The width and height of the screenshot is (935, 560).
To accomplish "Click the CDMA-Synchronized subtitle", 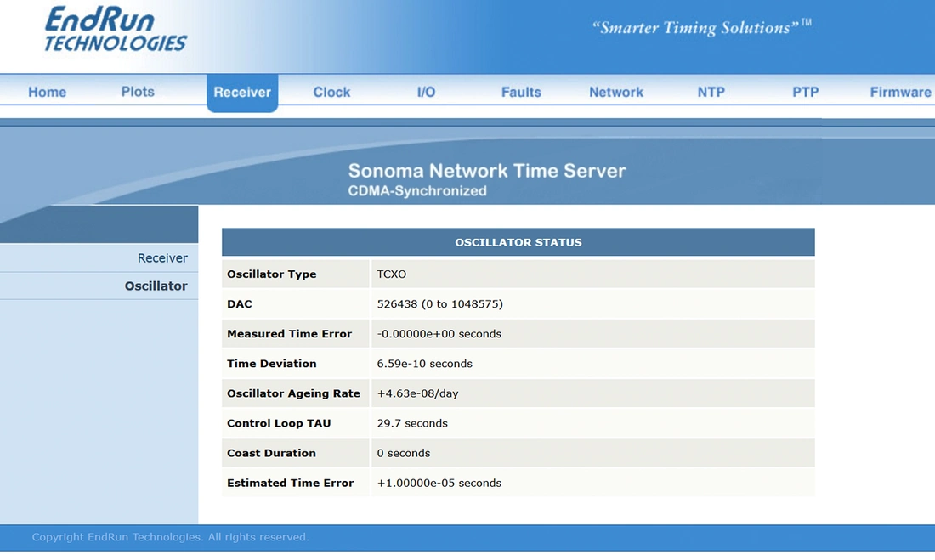I will pyautogui.click(x=417, y=191).
